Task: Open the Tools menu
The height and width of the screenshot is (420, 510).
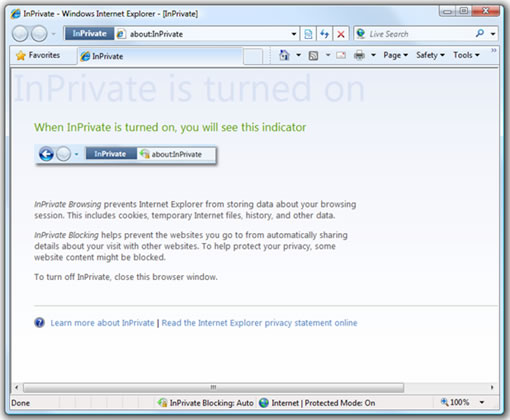Action: tap(466, 55)
